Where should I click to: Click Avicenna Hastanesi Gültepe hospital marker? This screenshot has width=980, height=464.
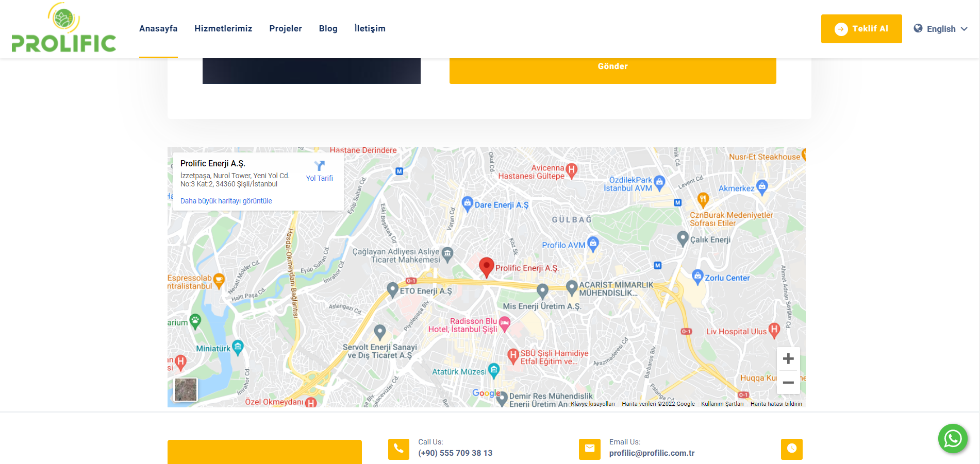[571, 170]
